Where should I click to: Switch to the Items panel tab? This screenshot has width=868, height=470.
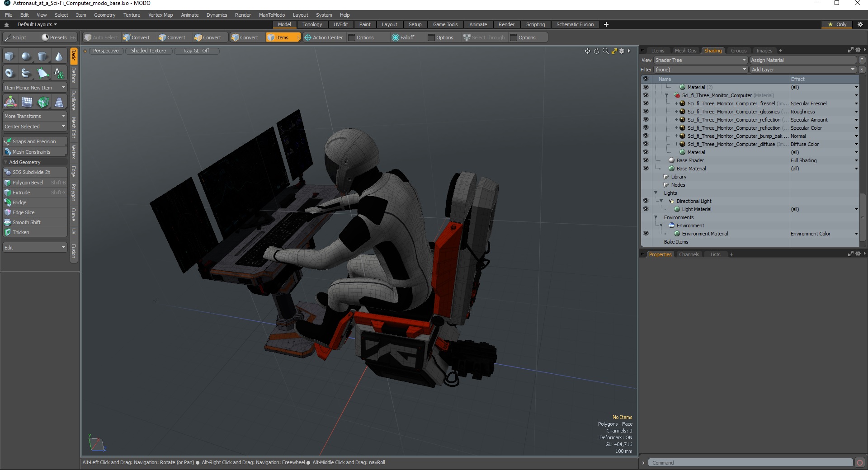[658, 51]
